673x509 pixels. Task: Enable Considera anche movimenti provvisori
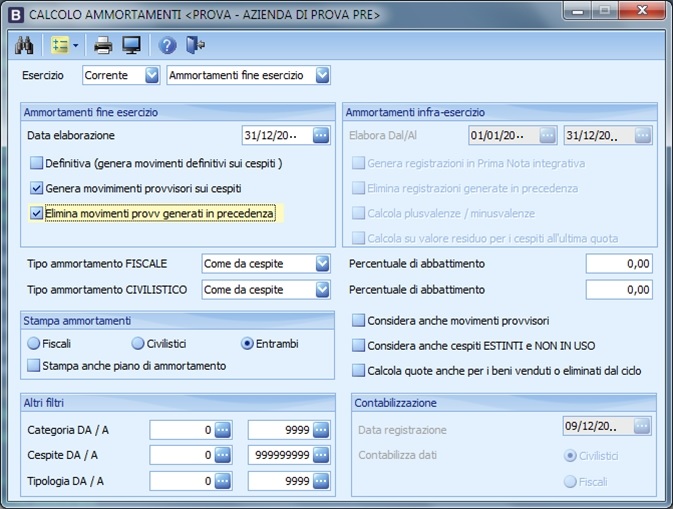(x=358, y=321)
